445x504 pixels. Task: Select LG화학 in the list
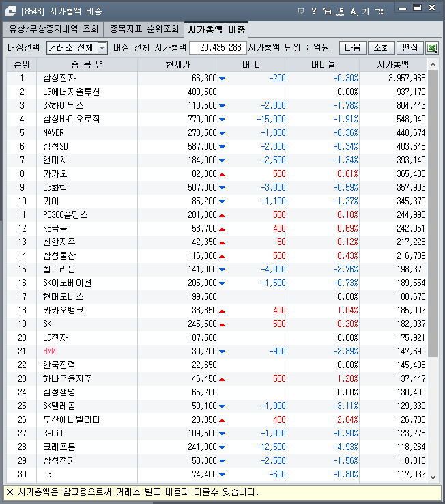tap(55, 187)
